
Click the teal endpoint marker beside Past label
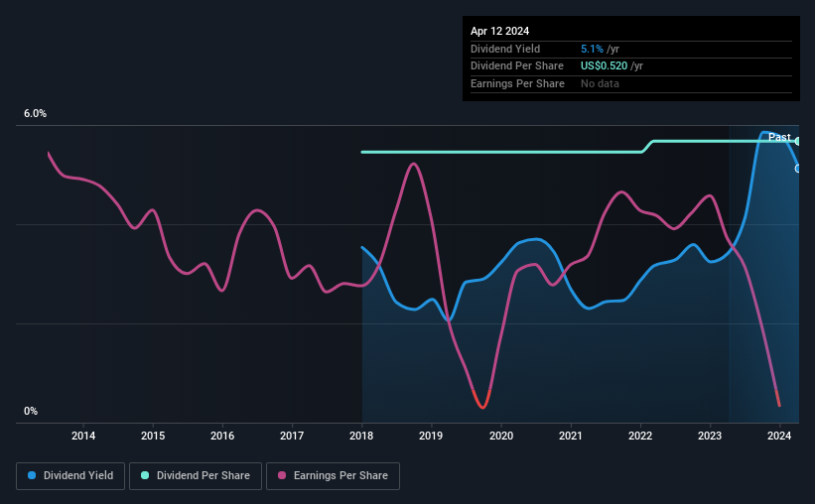(x=797, y=141)
